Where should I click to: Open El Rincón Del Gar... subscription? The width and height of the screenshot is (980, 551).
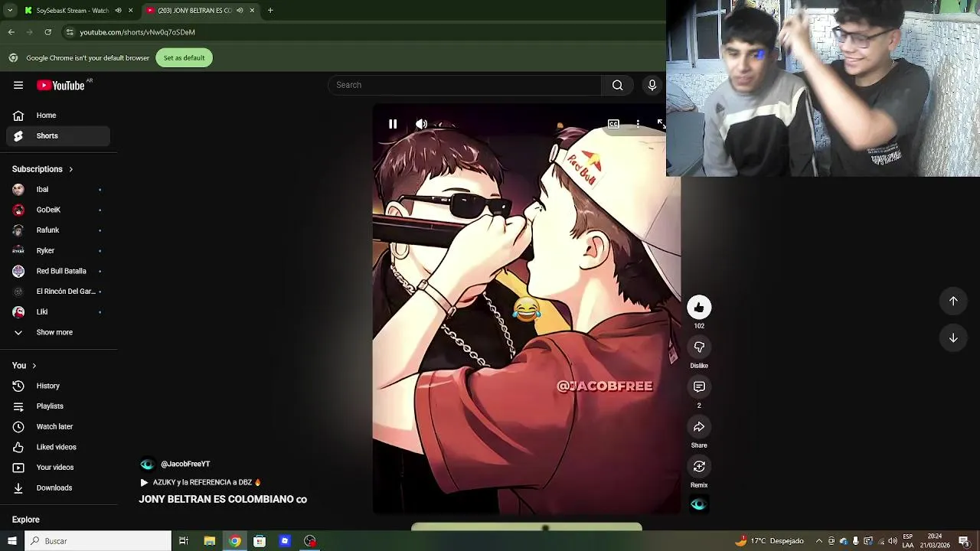pos(58,292)
